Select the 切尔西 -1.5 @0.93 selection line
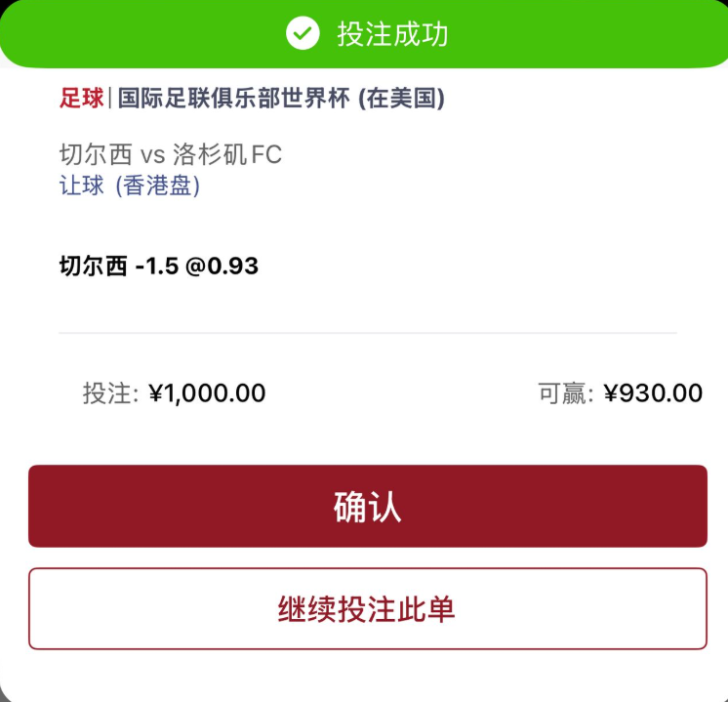Viewport: 728px width, 702px height. (x=159, y=267)
